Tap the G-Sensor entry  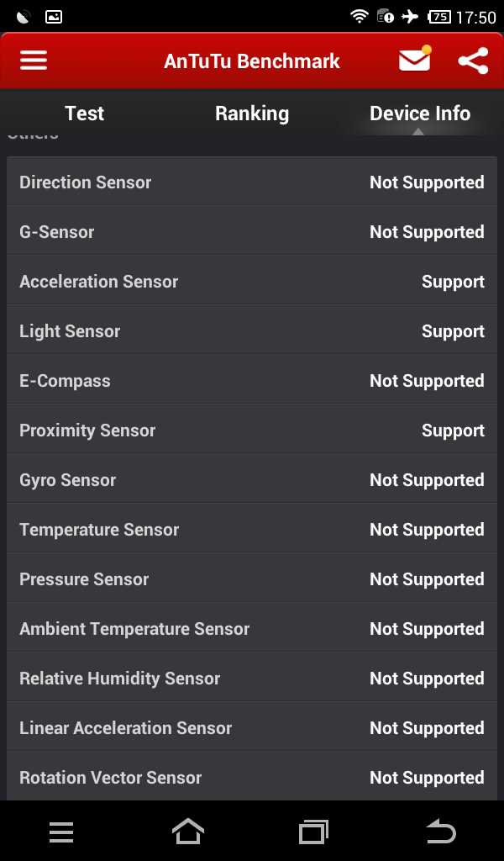[x=252, y=232]
